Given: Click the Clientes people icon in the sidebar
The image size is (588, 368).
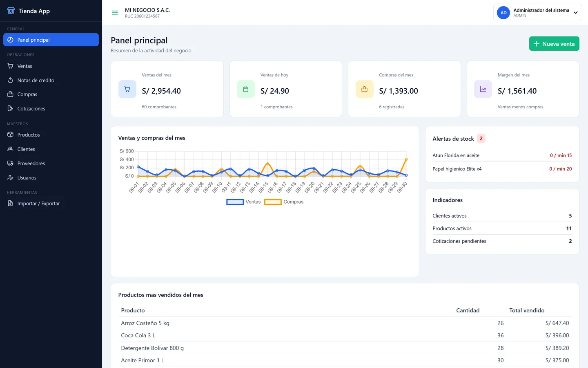Looking at the screenshot, I should tap(11, 149).
